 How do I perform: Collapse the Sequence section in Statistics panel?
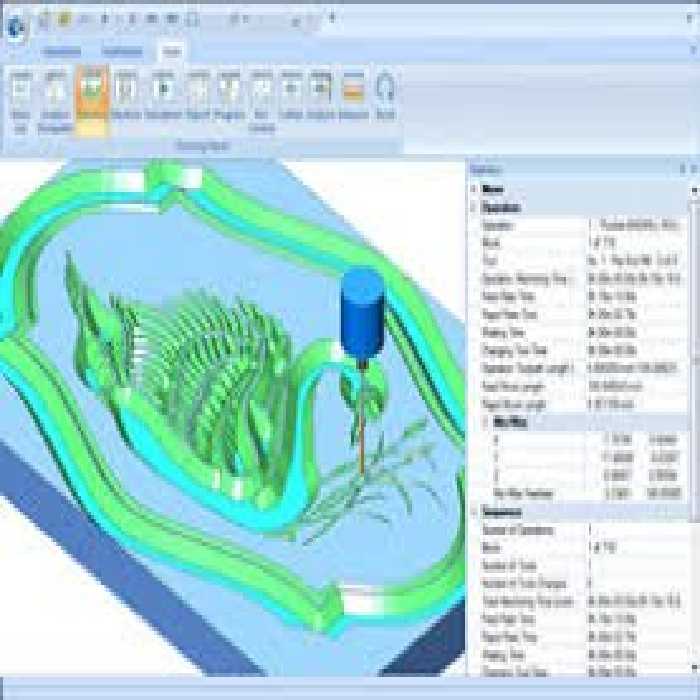pos(474,512)
